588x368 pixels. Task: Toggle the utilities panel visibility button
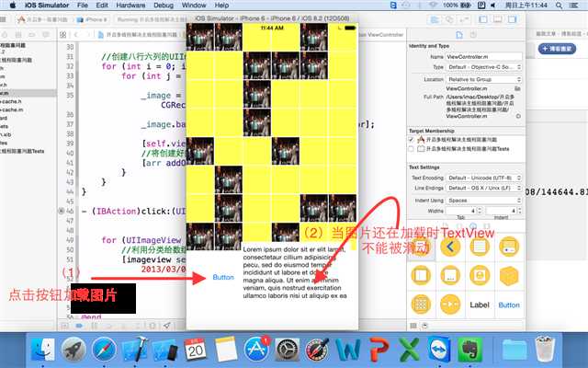coord(513,19)
